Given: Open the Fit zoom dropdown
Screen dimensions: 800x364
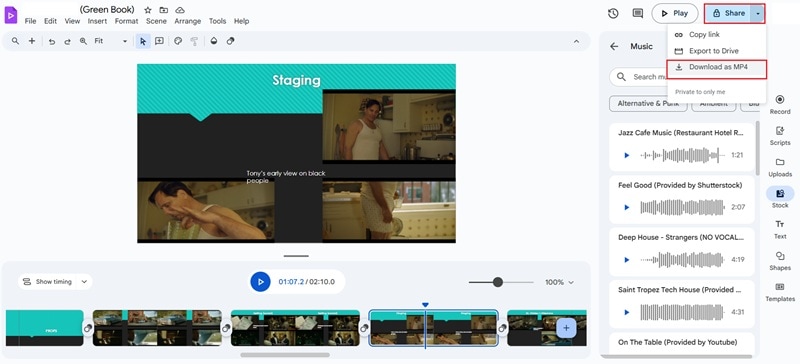Looking at the screenshot, I should (x=111, y=41).
